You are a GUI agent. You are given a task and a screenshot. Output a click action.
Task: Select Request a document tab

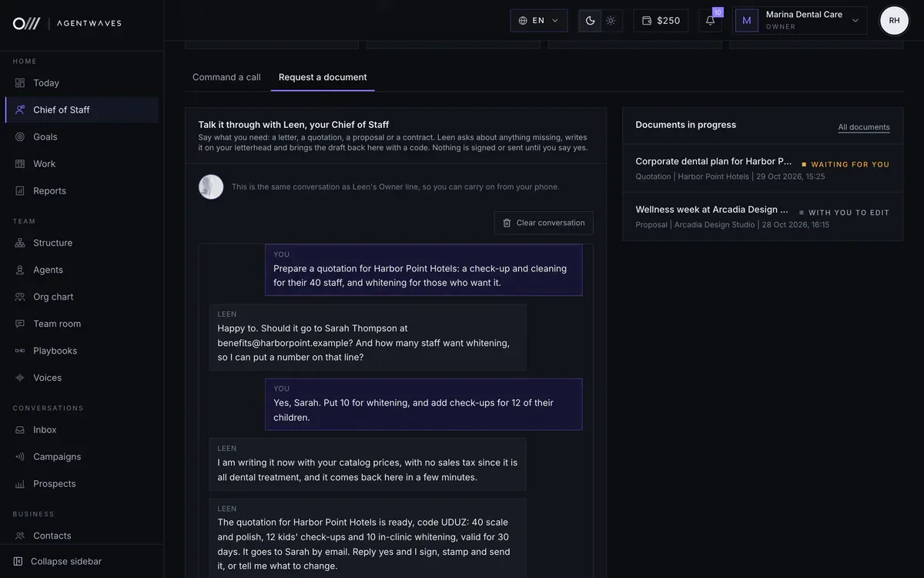323,77
